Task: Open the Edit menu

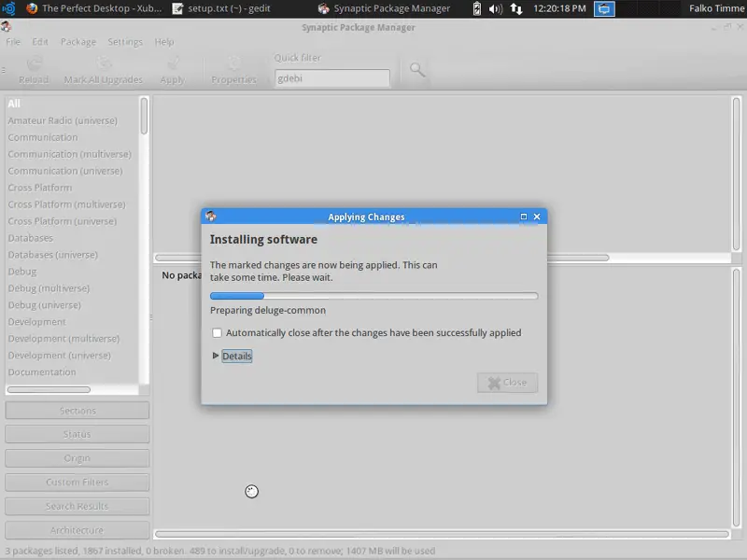Action: click(40, 42)
